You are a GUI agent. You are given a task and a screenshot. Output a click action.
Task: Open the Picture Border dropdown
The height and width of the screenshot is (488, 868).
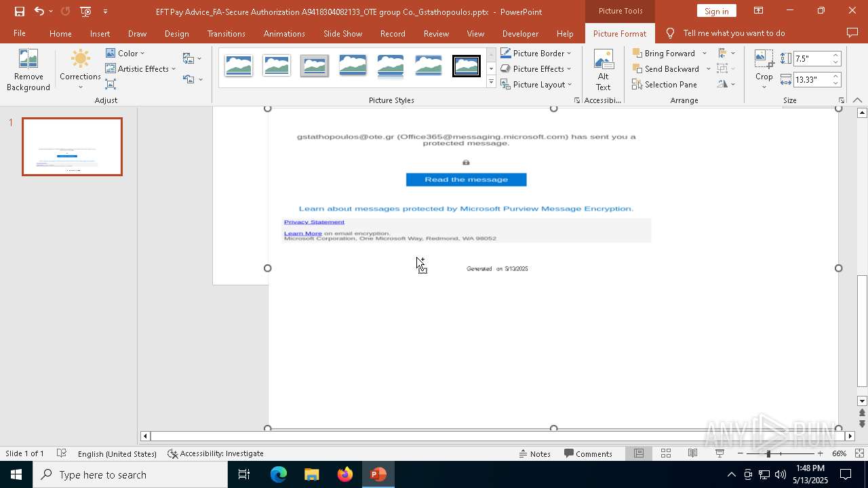pos(536,53)
